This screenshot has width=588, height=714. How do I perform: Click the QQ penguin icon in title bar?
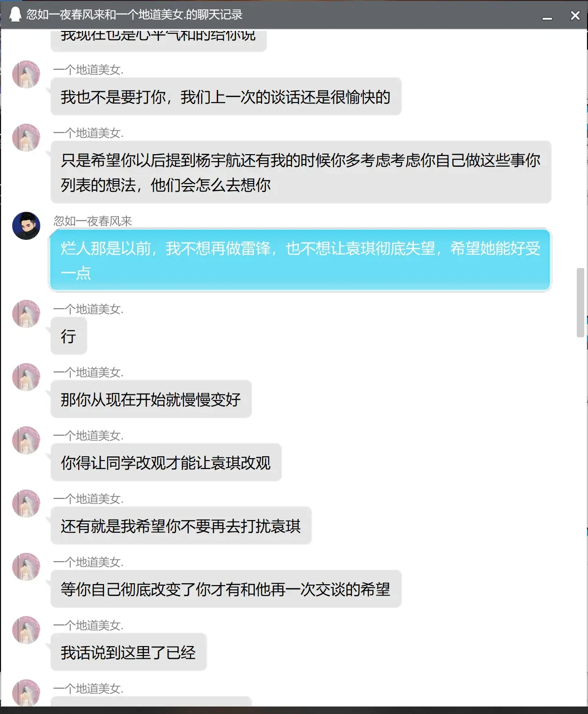[x=15, y=15]
